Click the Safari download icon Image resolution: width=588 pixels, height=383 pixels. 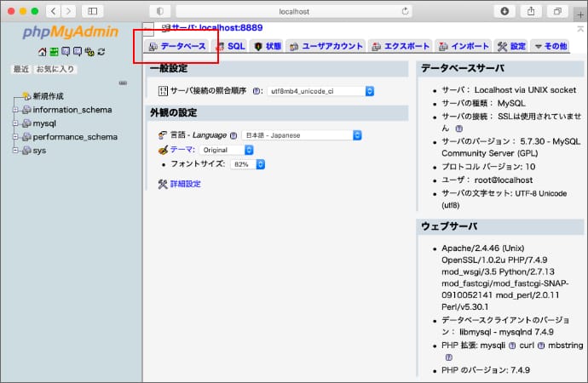tap(505, 11)
